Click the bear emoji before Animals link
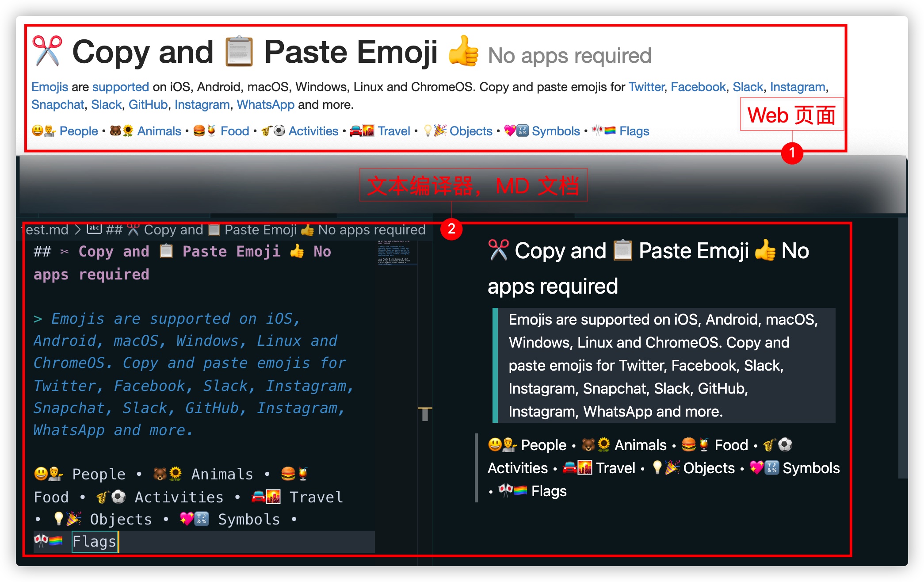 click(115, 130)
